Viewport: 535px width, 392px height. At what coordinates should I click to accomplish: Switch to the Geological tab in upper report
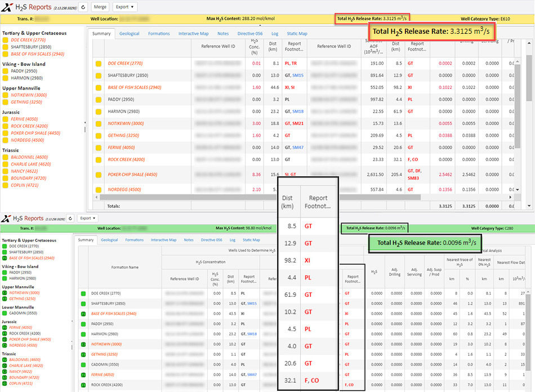(129, 33)
